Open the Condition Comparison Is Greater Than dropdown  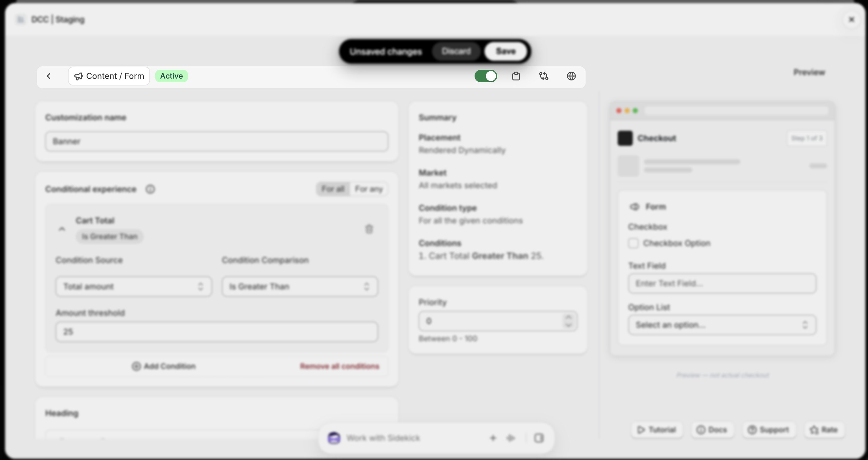tap(299, 287)
